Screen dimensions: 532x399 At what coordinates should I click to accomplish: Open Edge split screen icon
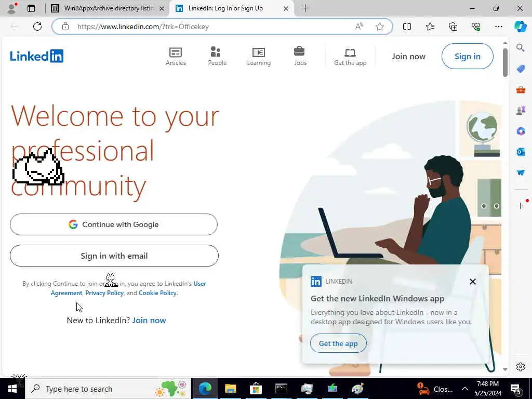(407, 26)
